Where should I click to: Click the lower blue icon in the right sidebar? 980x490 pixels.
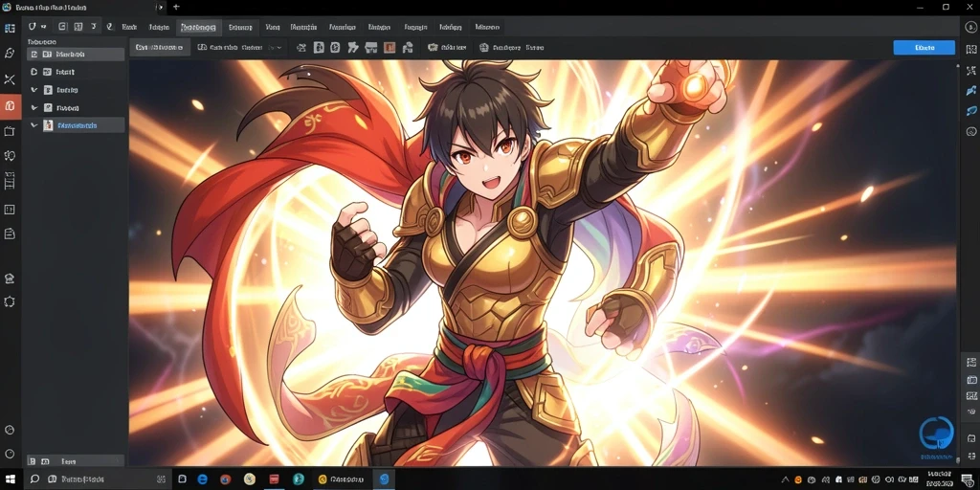coord(970,111)
